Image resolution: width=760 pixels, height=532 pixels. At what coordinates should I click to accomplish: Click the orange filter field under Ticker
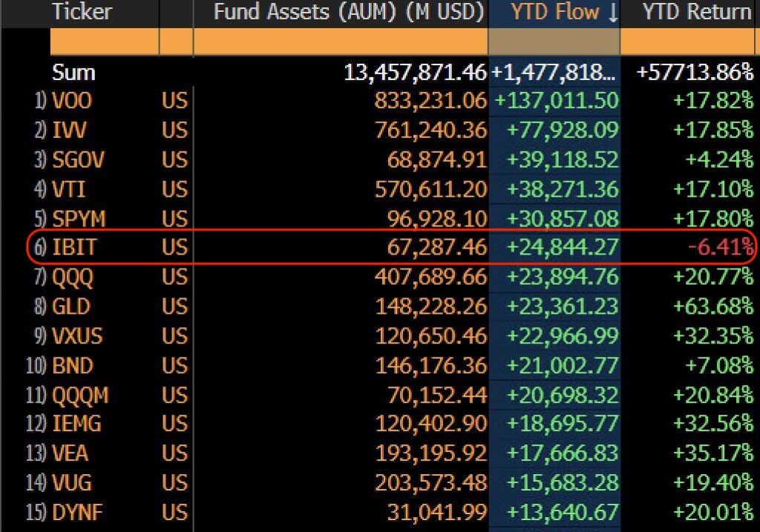coord(104,42)
